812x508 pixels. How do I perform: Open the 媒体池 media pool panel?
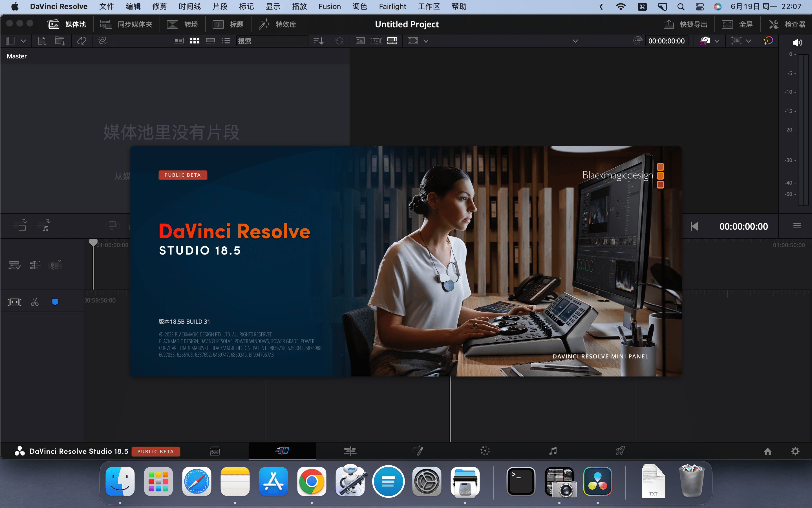tap(67, 24)
